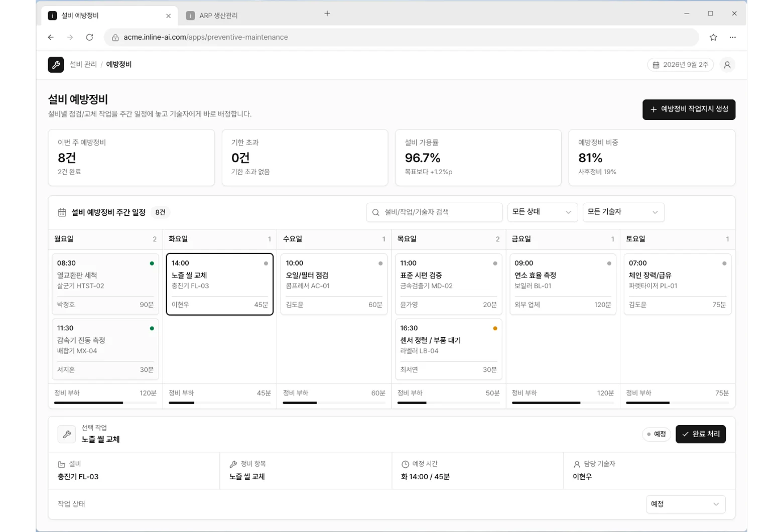Click the wrench icon beside 선택 작업

[x=67, y=434]
